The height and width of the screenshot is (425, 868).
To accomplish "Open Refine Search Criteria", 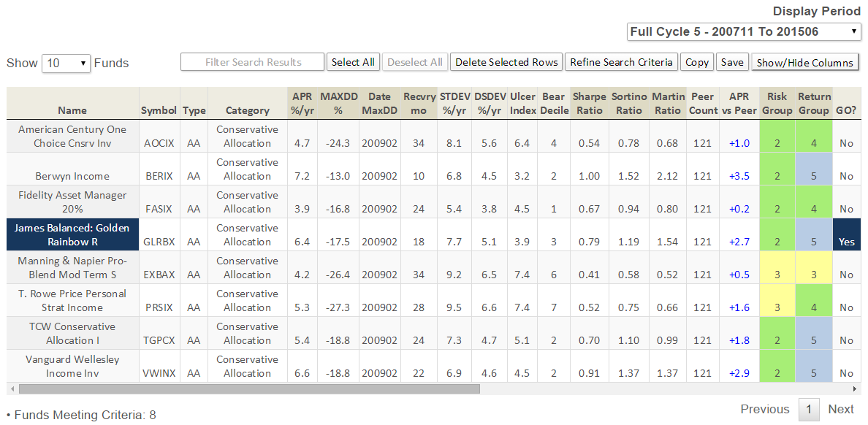I will (621, 62).
